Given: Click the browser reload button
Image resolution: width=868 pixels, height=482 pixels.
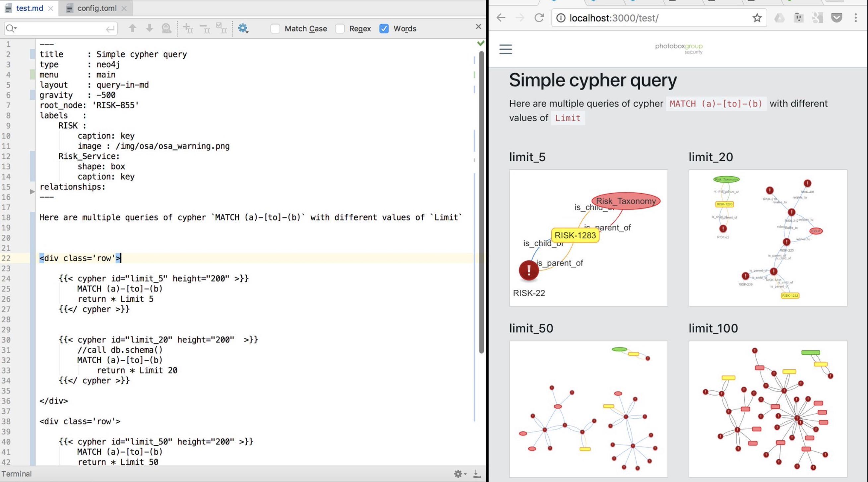Looking at the screenshot, I should [x=539, y=18].
